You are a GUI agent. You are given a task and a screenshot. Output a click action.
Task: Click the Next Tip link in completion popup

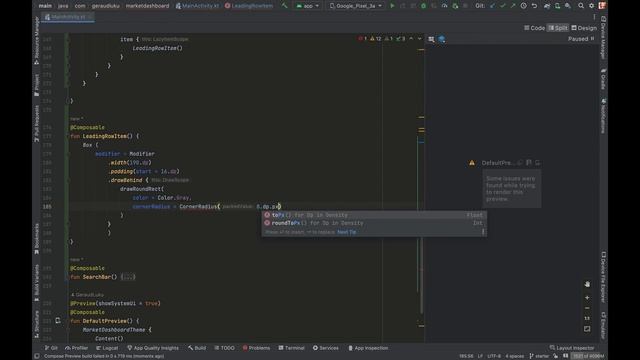click(347, 232)
